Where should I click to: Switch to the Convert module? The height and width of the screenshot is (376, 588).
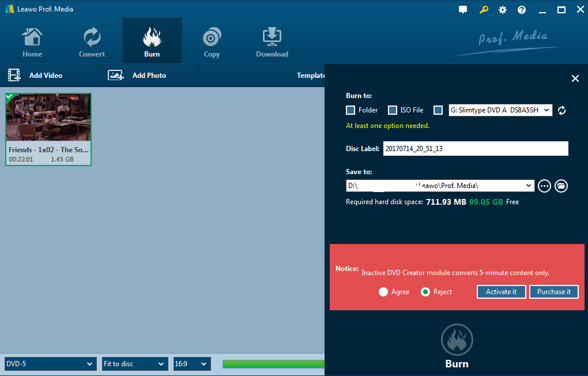92,43
